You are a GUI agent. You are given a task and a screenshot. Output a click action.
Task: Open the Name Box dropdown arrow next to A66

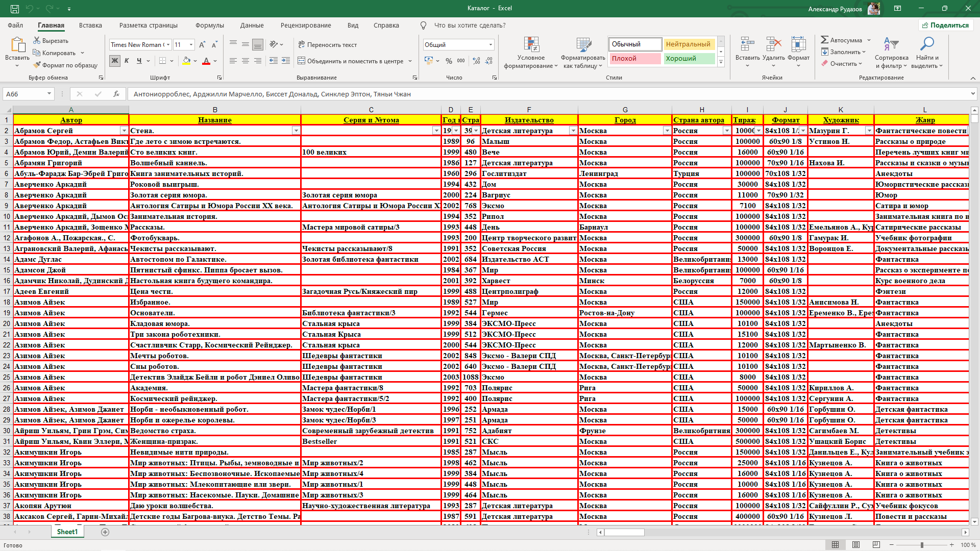pos(49,94)
